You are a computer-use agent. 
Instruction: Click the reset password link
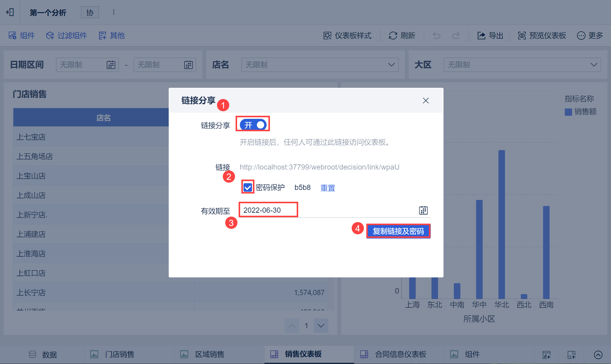tap(328, 188)
